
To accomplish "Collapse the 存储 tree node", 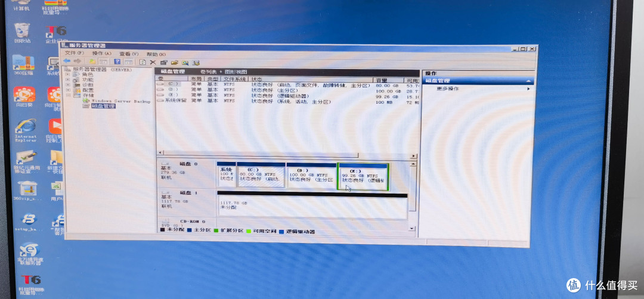I will [x=67, y=95].
